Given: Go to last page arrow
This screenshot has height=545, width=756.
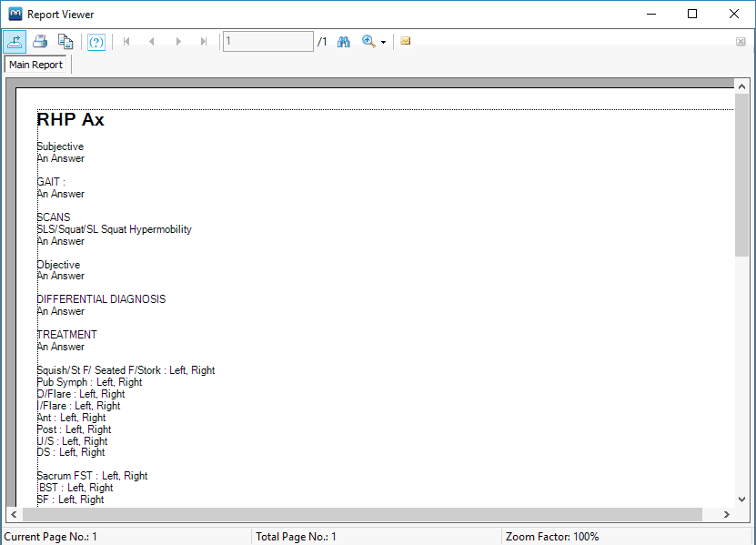Looking at the screenshot, I should (x=204, y=42).
